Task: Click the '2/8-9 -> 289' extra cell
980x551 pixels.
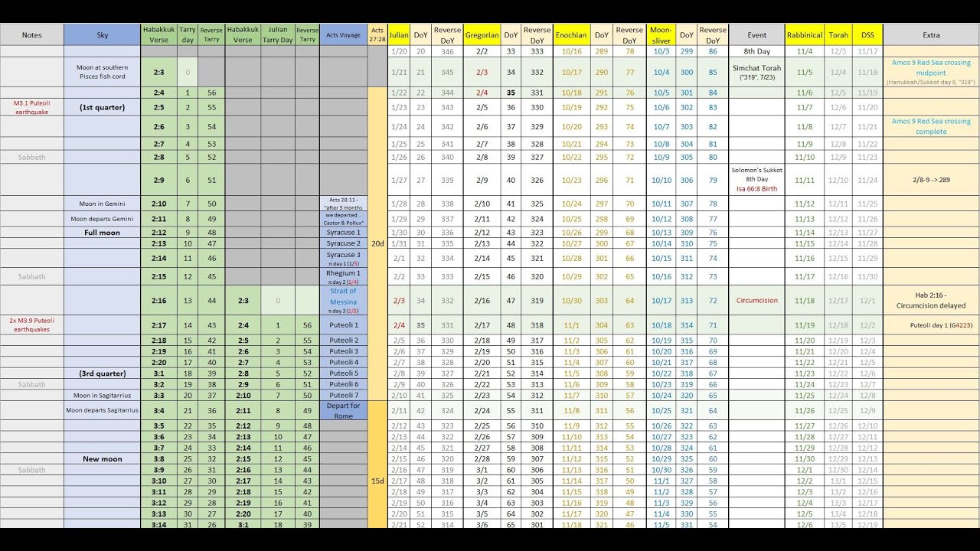Action: pos(931,180)
